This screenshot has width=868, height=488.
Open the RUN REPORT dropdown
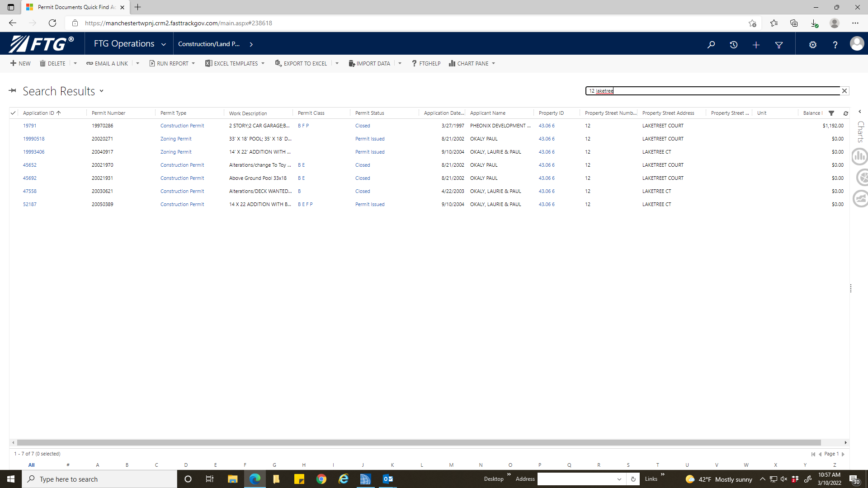(172, 64)
